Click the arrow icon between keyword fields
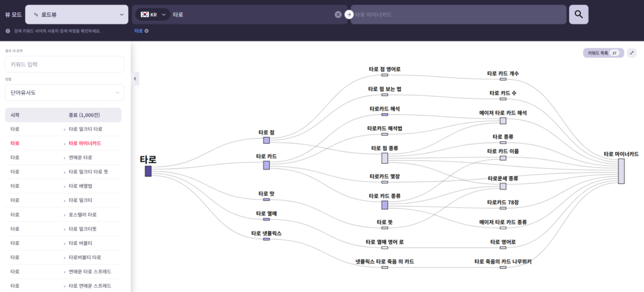Image resolution: width=644 pixels, height=292 pixels. [348, 14]
